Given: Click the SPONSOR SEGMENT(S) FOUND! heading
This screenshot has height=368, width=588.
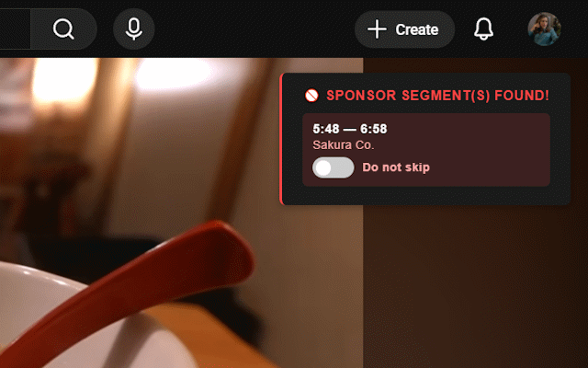Looking at the screenshot, I should pyautogui.click(x=437, y=96).
